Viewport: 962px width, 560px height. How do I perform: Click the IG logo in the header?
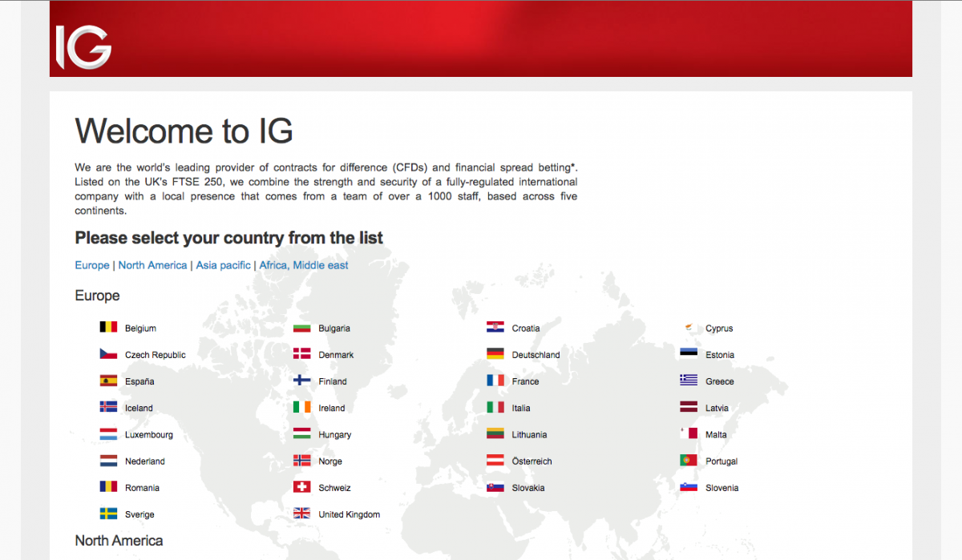click(83, 47)
